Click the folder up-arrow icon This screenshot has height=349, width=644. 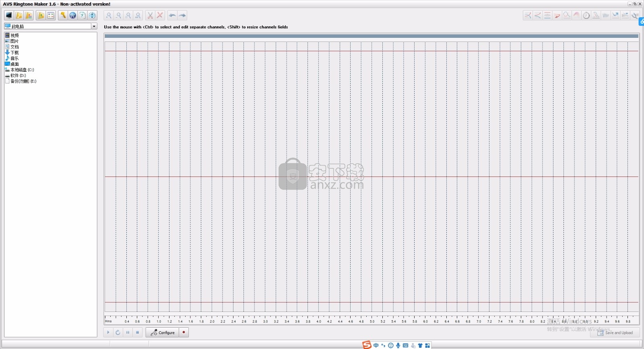(41, 15)
